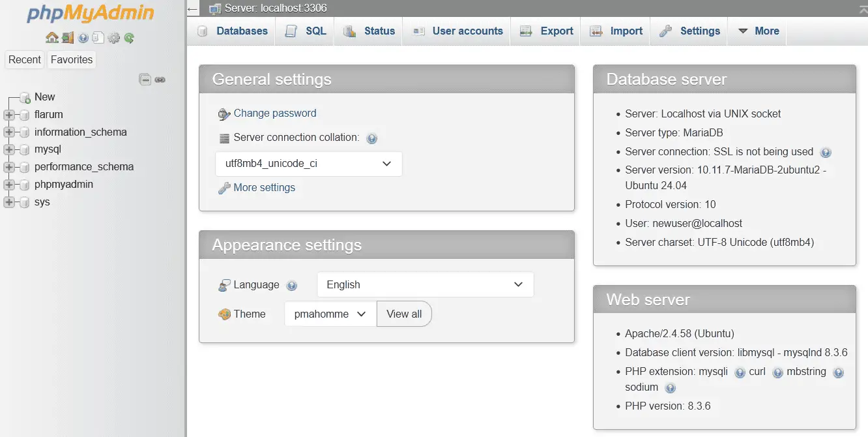The width and height of the screenshot is (868, 437).
Task: Open navigation panel settings gear icon
Action: (x=114, y=38)
